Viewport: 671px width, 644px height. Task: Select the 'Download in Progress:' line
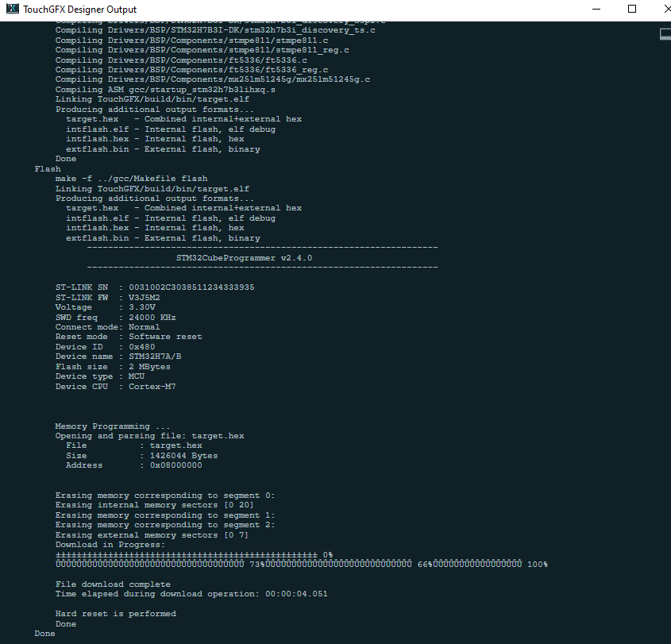tap(110, 545)
